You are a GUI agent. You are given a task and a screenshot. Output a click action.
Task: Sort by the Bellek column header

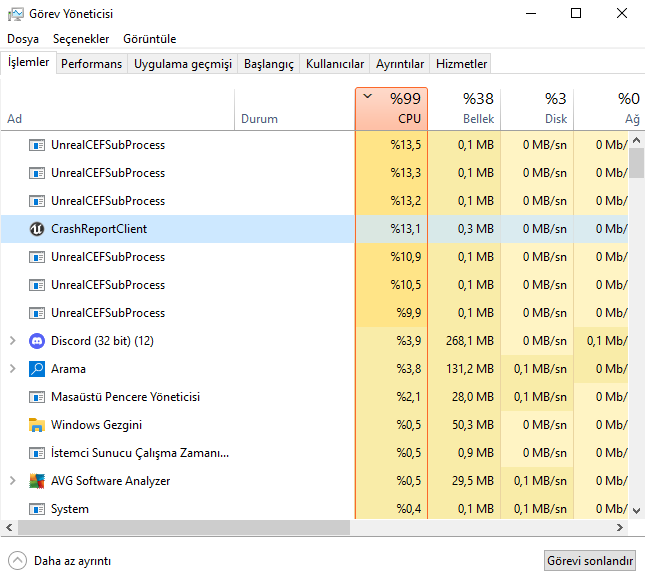464,109
